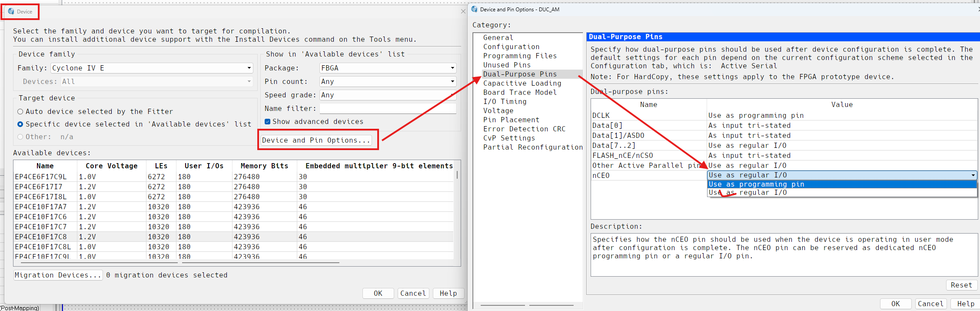This screenshot has height=311, width=980.
Task: Click Data[1]/ASDO pin row
Action: [784, 136]
